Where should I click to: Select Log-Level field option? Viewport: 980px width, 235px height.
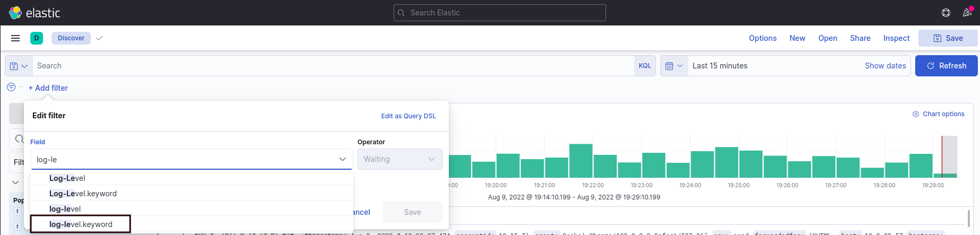(67, 178)
